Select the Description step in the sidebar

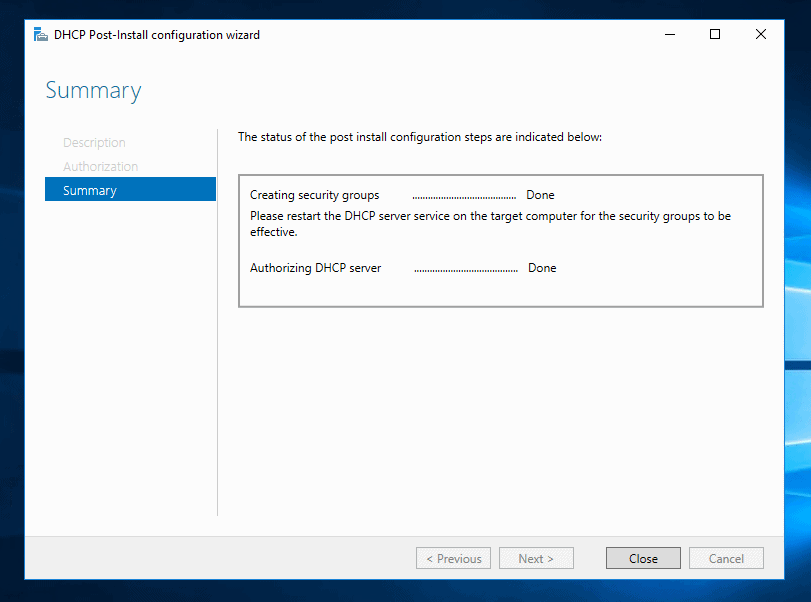[x=94, y=142]
